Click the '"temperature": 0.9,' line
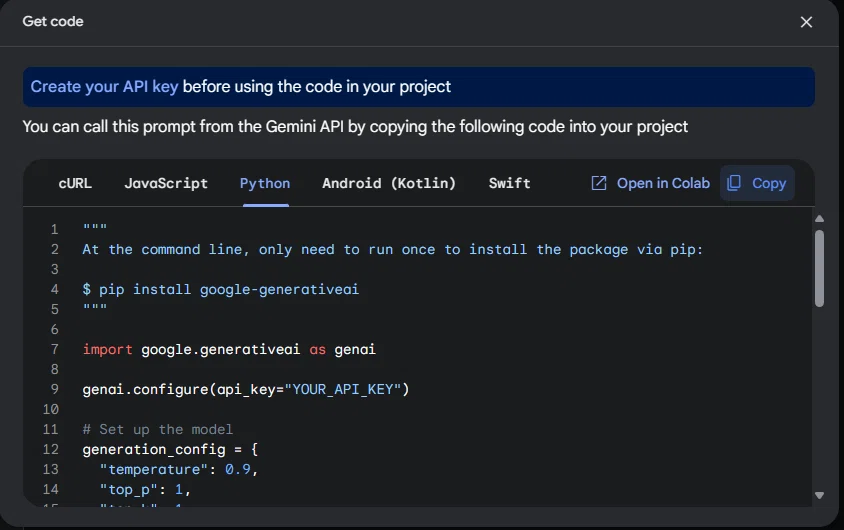 pos(179,470)
